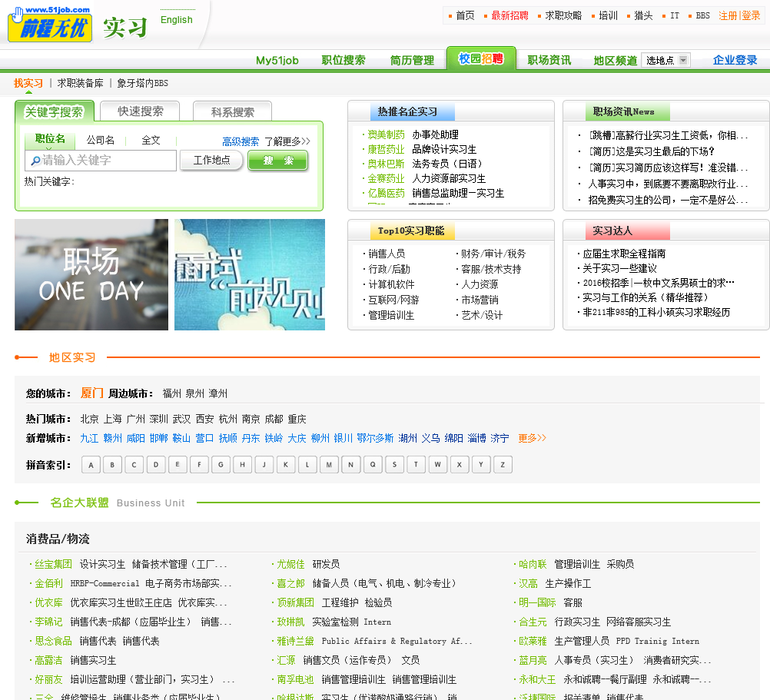Open 应届生求职全程指南 article
The image size is (770, 700).
pyautogui.click(x=624, y=254)
